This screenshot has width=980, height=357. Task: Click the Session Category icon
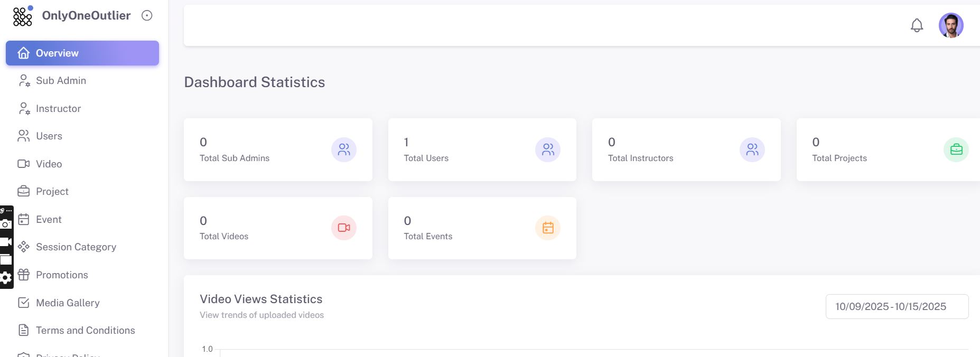click(24, 247)
